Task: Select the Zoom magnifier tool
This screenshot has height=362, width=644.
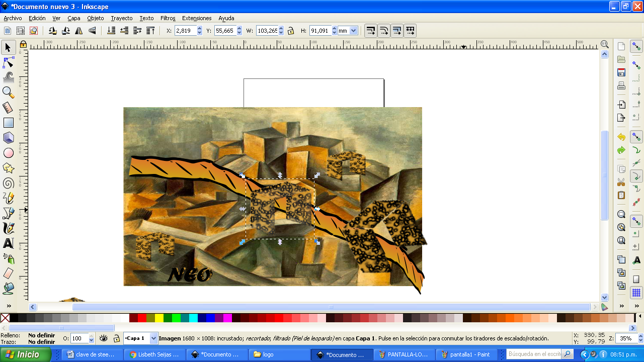Action: 8,92
